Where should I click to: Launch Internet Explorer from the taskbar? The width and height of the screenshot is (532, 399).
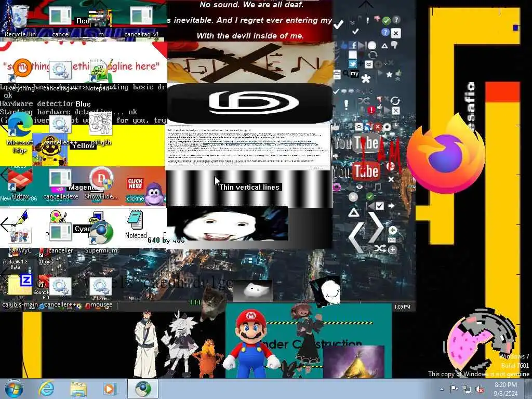pyautogui.click(x=46, y=389)
